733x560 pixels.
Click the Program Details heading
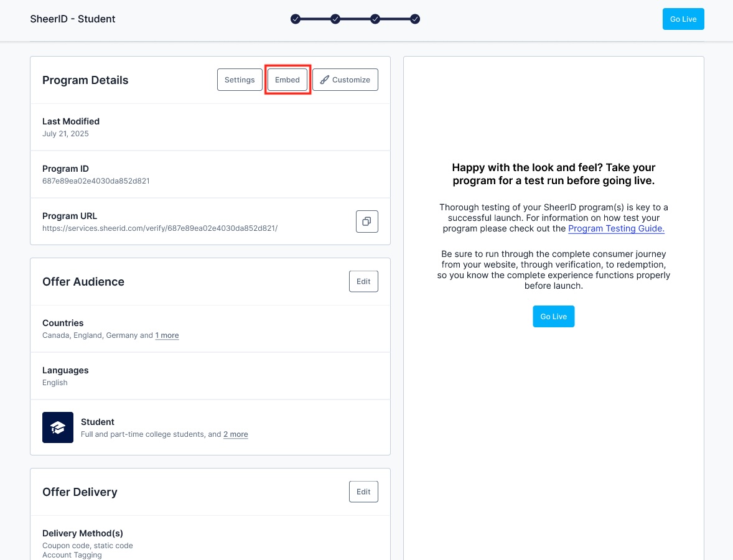tap(85, 80)
